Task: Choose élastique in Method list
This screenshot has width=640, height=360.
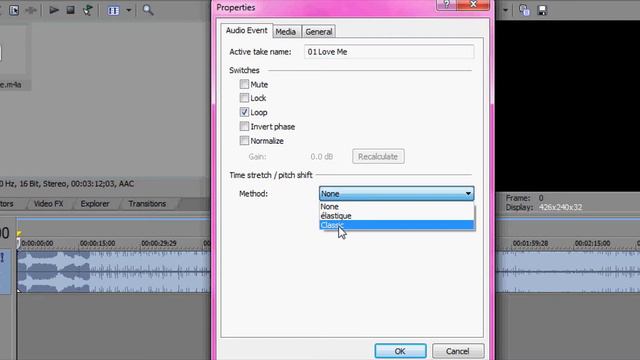Action: pos(396,216)
